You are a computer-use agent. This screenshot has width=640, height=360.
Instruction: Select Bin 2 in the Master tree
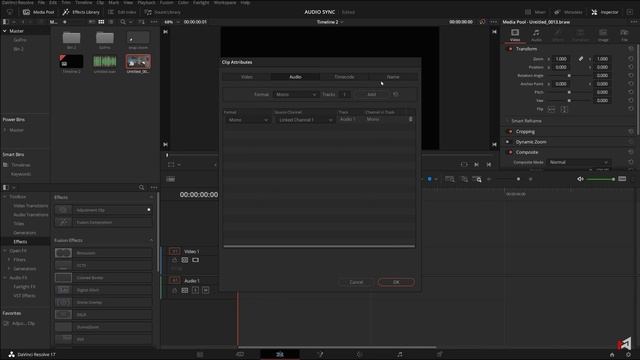click(x=18, y=49)
